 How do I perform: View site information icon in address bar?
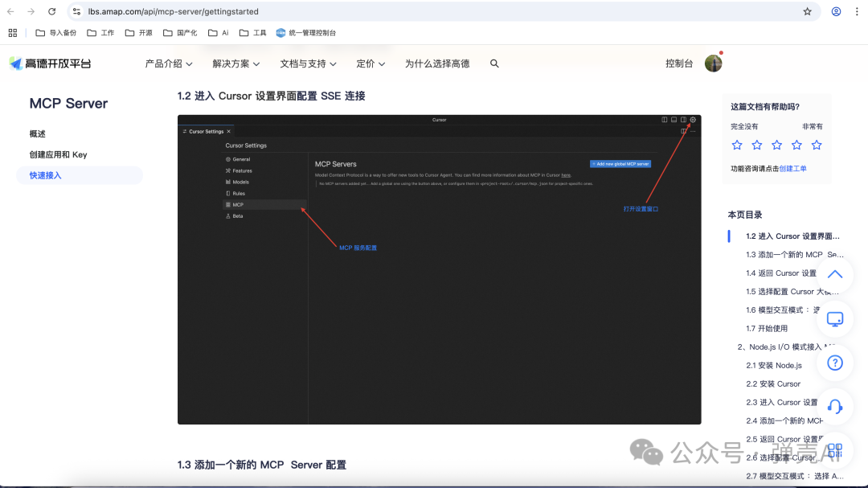(76, 11)
